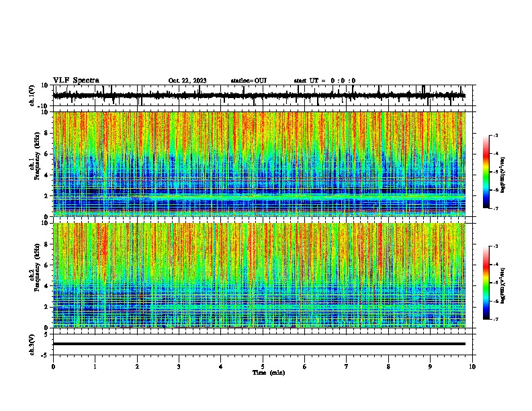532x411 pixels.
Task: Click the "station=OUI" header text
Action: click(x=249, y=81)
